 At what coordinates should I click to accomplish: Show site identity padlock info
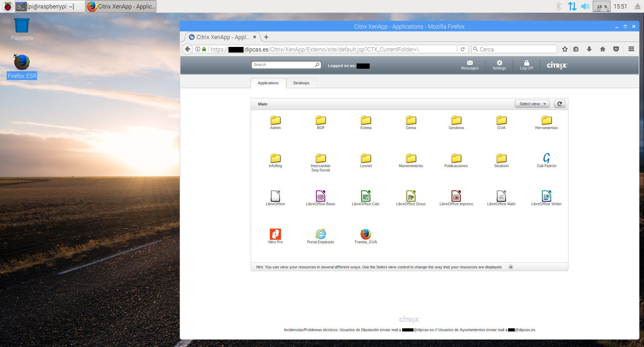(204, 49)
